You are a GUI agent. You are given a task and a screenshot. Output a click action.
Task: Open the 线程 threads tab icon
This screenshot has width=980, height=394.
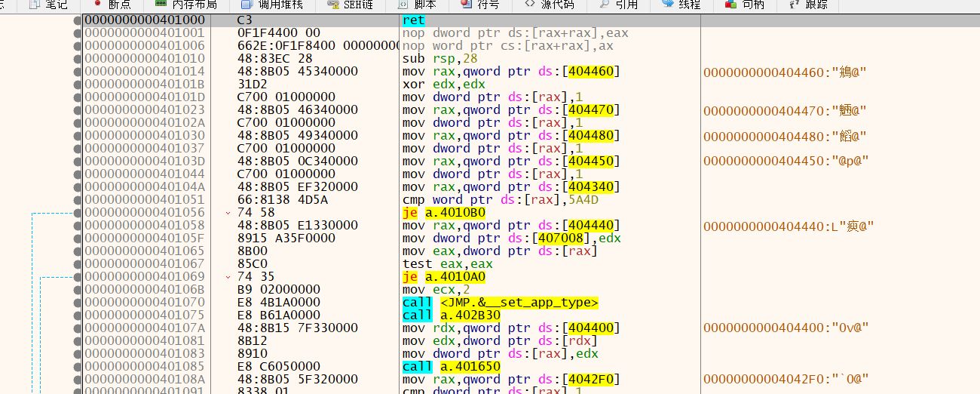point(668,5)
